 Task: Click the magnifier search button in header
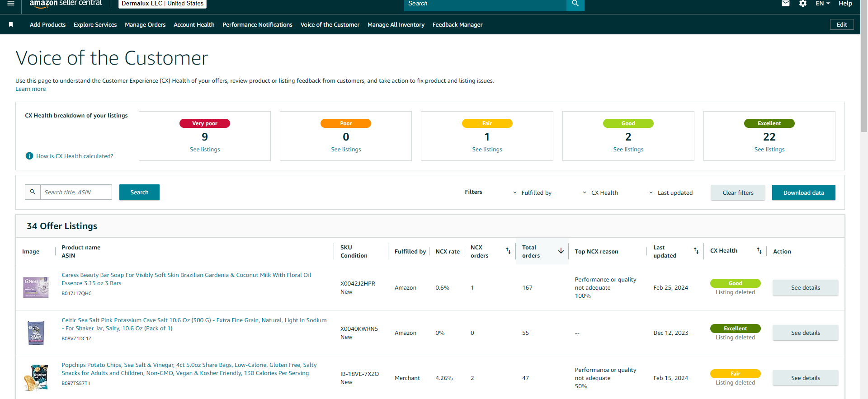coord(575,4)
